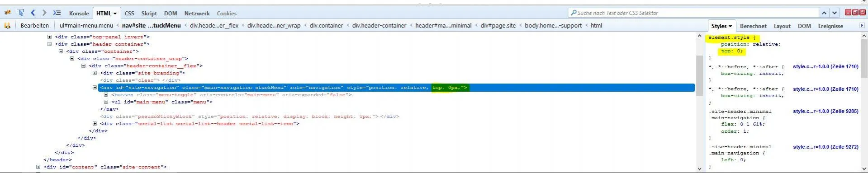Toggle the break on mutate icon

click(7, 25)
